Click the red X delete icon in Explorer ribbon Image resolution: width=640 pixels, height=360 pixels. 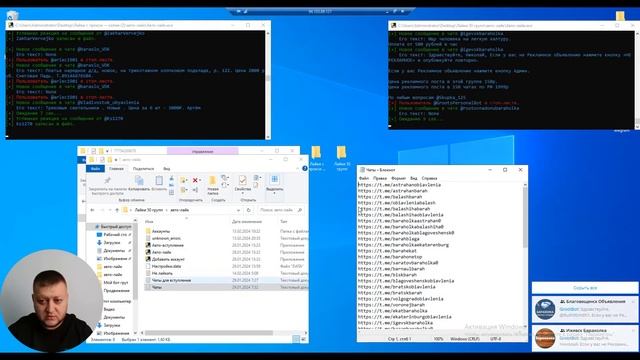click(x=196, y=180)
